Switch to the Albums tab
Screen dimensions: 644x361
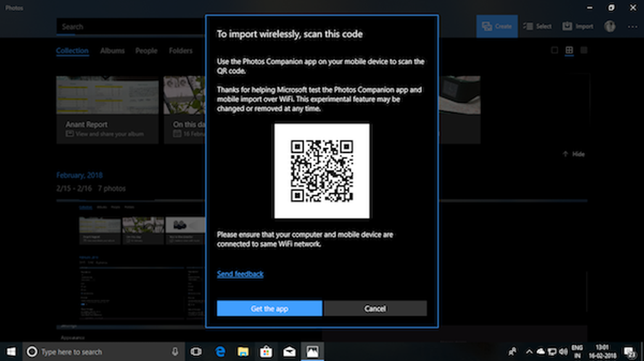pyautogui.click(x=112, y=51)
